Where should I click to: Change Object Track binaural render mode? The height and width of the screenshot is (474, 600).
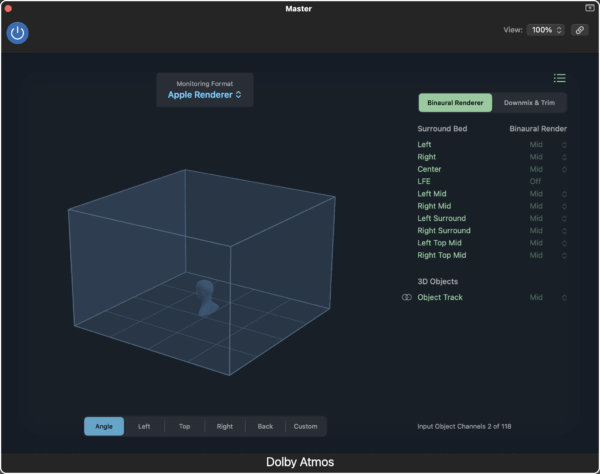[x=548, y=297]
